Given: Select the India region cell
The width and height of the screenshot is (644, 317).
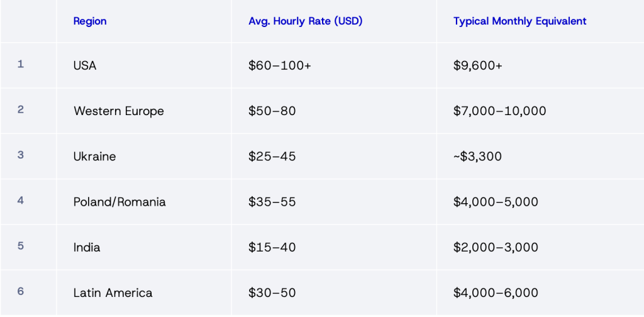Looking at the screenshot, I should click(x=87, y=247).
